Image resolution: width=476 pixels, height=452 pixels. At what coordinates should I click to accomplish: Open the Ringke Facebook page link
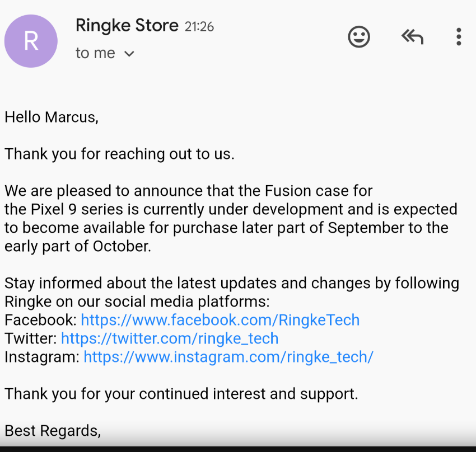click(220, 320)
